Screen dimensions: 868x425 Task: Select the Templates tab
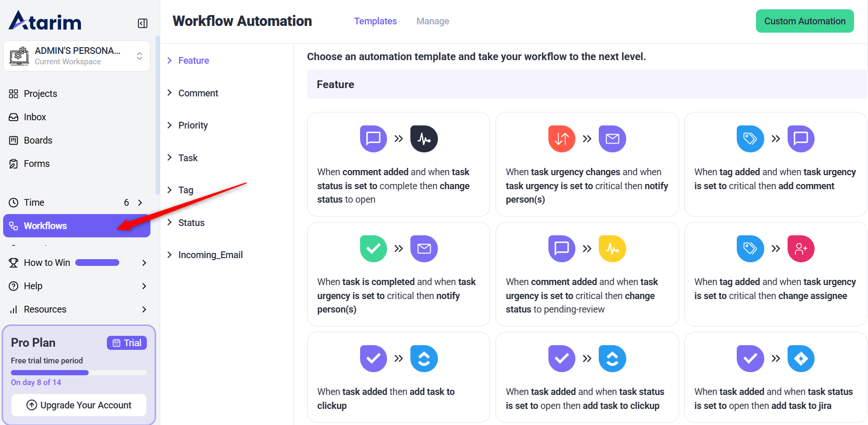click(375, 21)
